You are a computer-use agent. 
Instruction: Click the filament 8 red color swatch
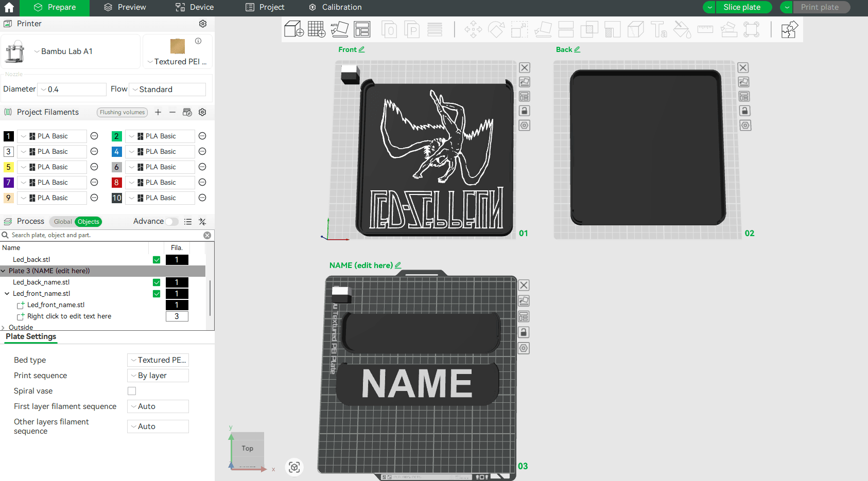(117, 183)
